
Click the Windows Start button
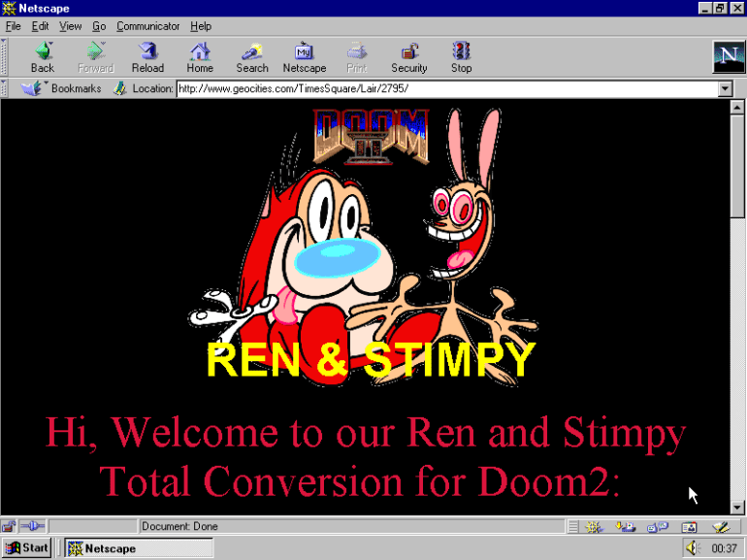coord(27,548)
